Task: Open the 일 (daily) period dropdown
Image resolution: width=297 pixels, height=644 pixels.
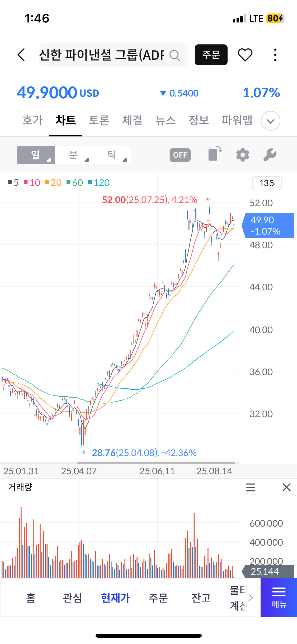Action: (36, 155)
